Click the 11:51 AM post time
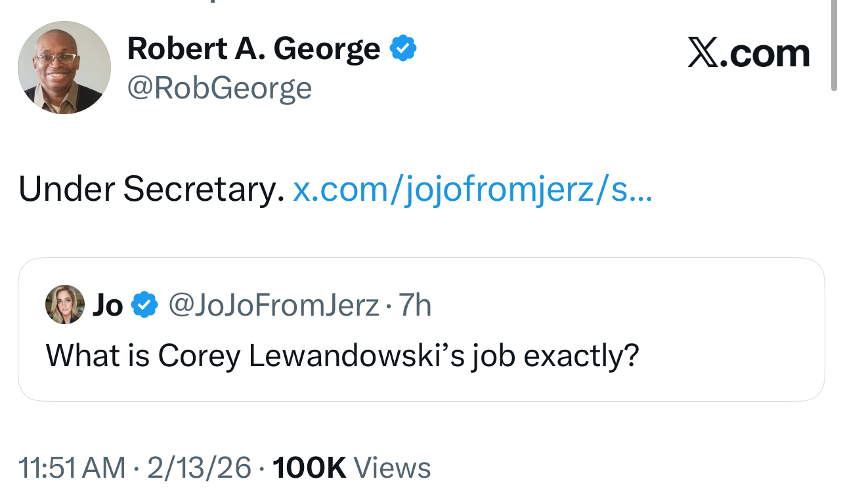 pos(72,468)
